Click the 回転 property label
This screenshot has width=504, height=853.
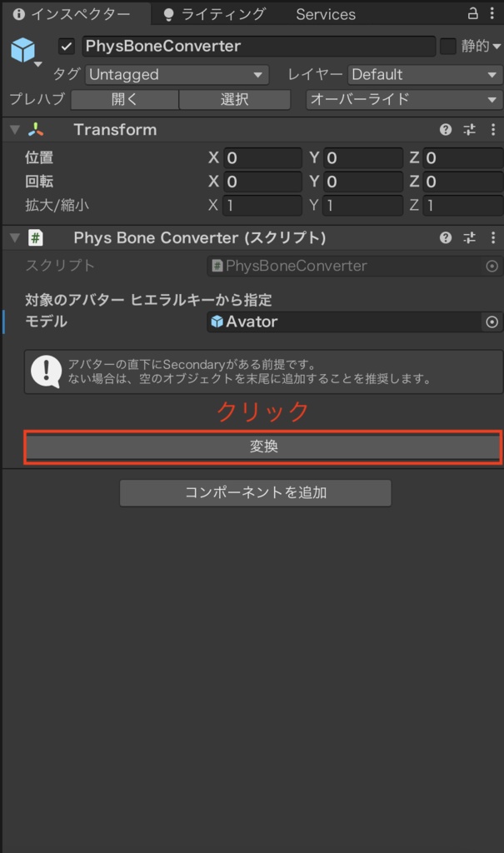pos(39,181)
